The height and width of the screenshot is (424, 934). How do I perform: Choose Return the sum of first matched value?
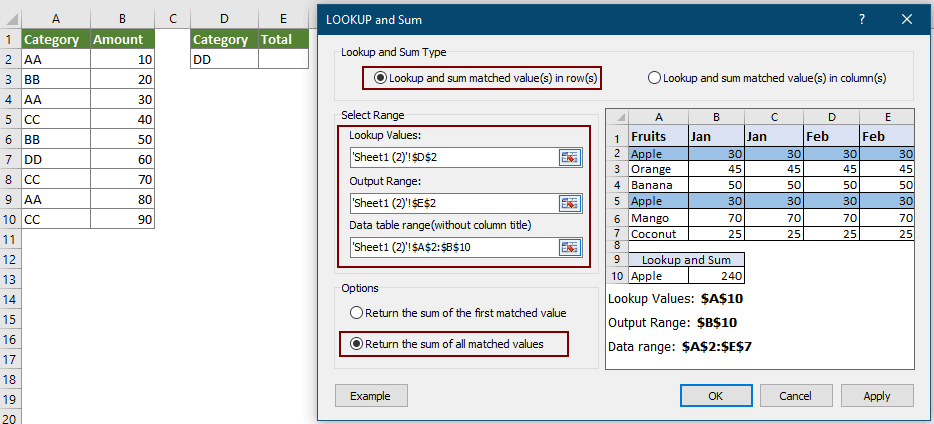356,313
